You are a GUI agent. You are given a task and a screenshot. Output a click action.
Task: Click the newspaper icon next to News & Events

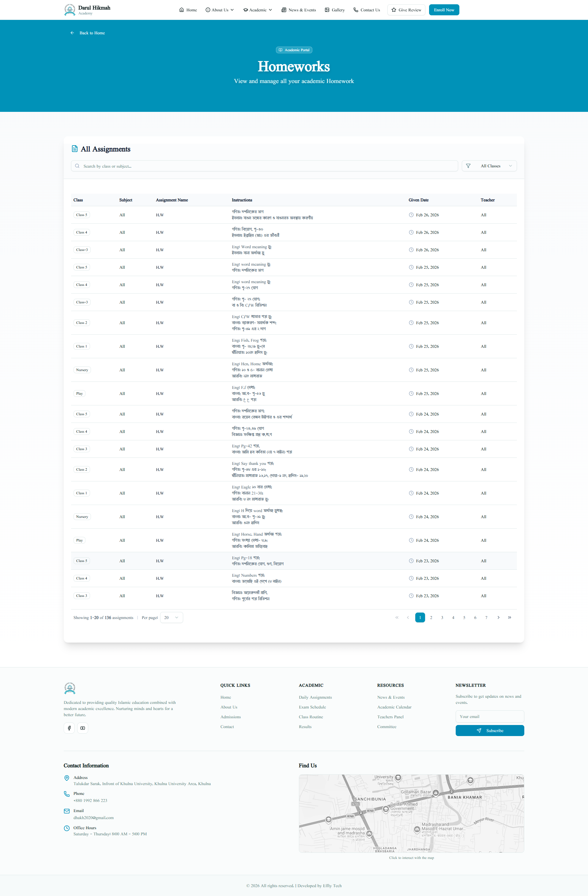point(284,10)
